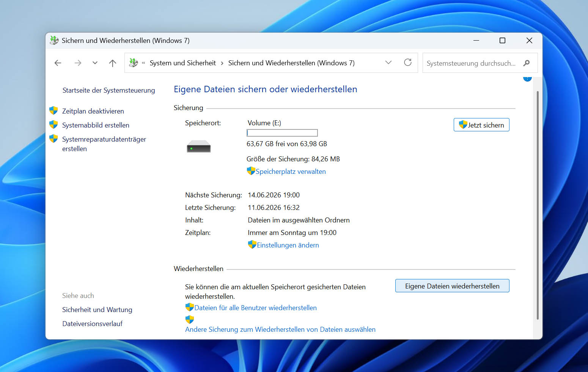The height and width of the screenshot is (372, 588).
Task: Maximize the Sichern und Wiederherstellen window
Action: [x=502, y=40]
